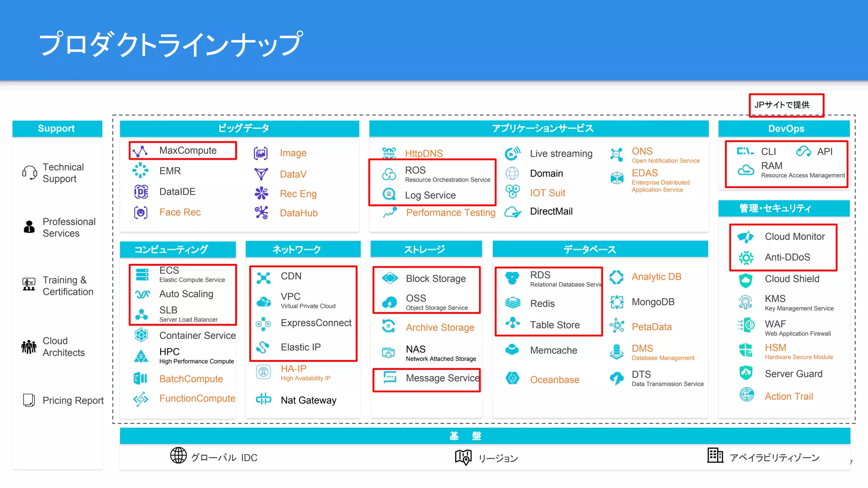868x488 pixels.
Task: Click the availability zone building icon
Action: (715, 455)
